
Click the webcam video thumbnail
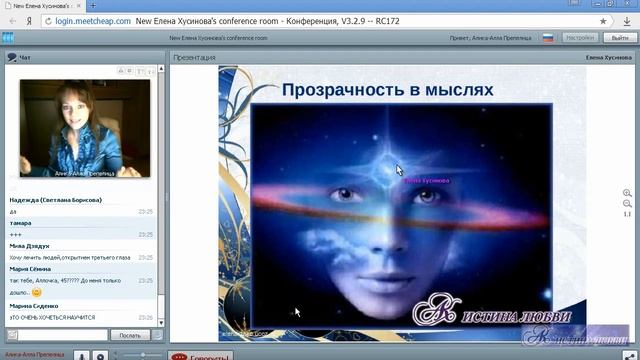click(x=85, y=129)
